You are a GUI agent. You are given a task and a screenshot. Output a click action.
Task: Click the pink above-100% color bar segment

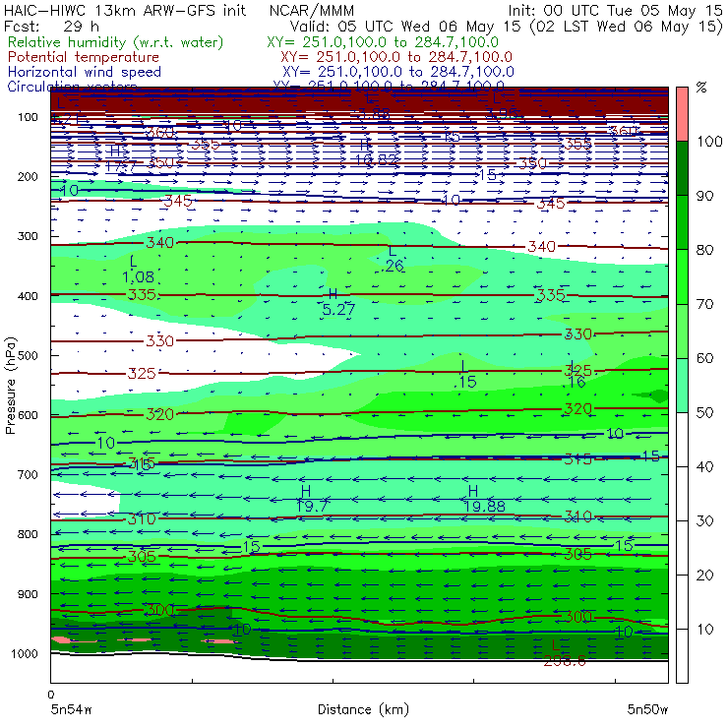[682, 114]
